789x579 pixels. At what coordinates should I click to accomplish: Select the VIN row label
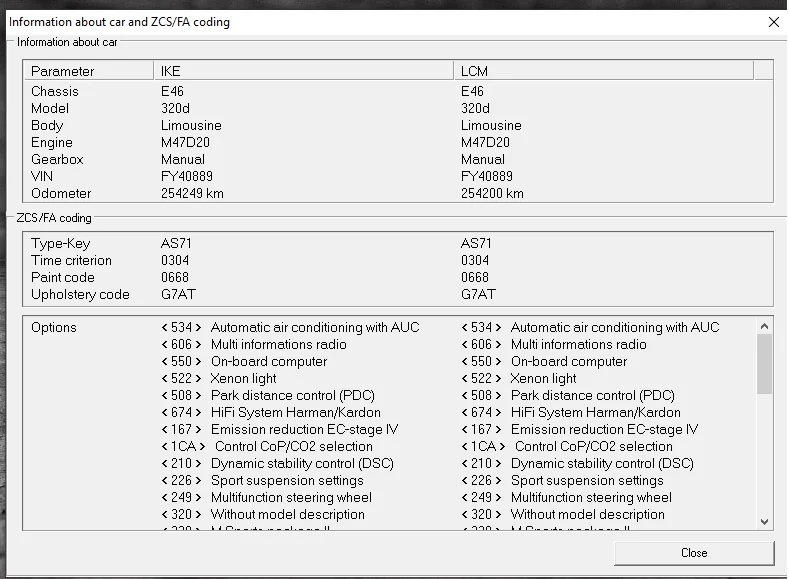click(42, 177)
